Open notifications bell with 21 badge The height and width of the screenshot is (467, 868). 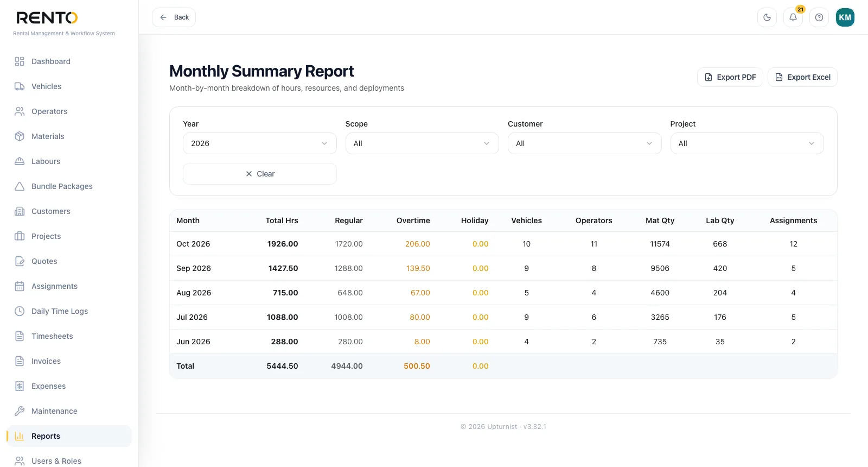(793, 17)
